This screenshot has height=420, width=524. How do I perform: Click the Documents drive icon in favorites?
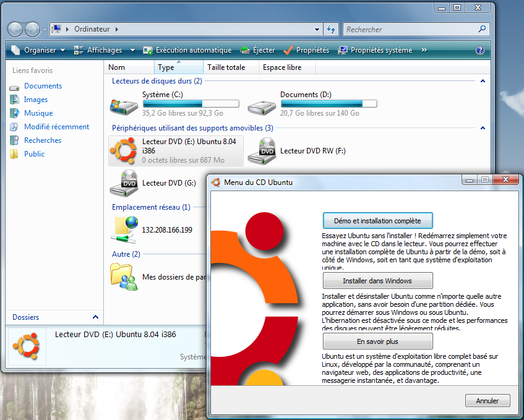tap(14, 88)
